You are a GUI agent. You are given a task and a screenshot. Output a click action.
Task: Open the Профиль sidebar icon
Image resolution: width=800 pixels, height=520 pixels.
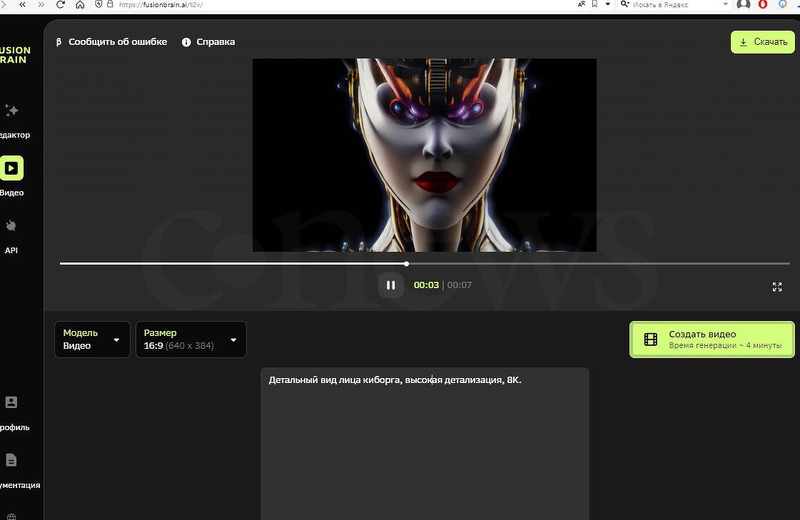[12, 403]
